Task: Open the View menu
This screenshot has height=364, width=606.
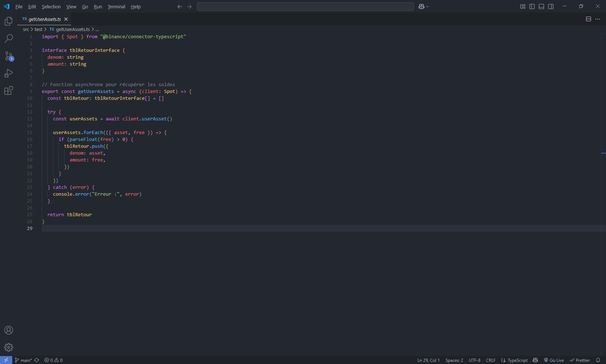Action: point(71,6)
